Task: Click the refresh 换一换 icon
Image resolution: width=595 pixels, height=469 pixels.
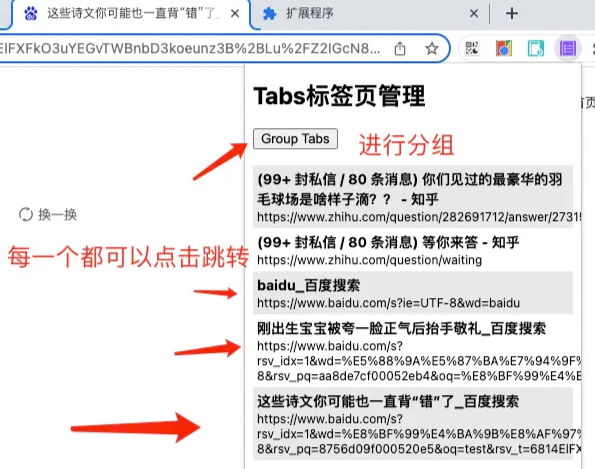Action: [x=26, y=214]
